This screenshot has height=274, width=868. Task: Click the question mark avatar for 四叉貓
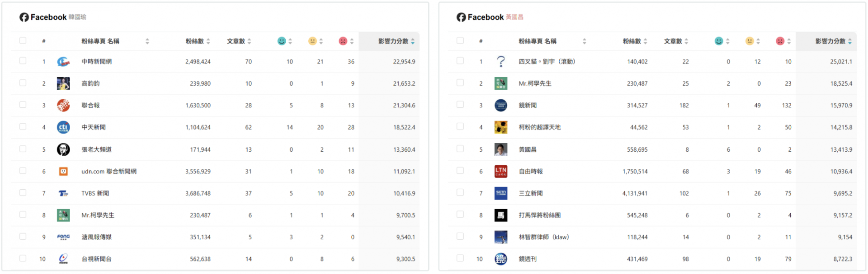point(500,62)
